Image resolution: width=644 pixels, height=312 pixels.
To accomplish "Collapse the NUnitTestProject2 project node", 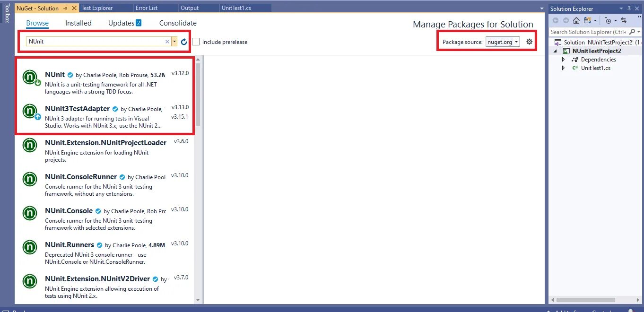I will pyautogui.click(x=556, y=51).
